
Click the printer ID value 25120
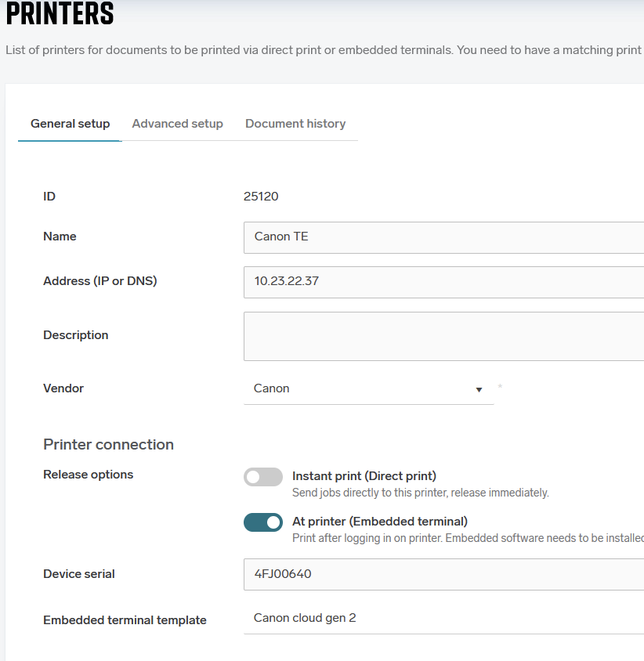coord(261,197)
